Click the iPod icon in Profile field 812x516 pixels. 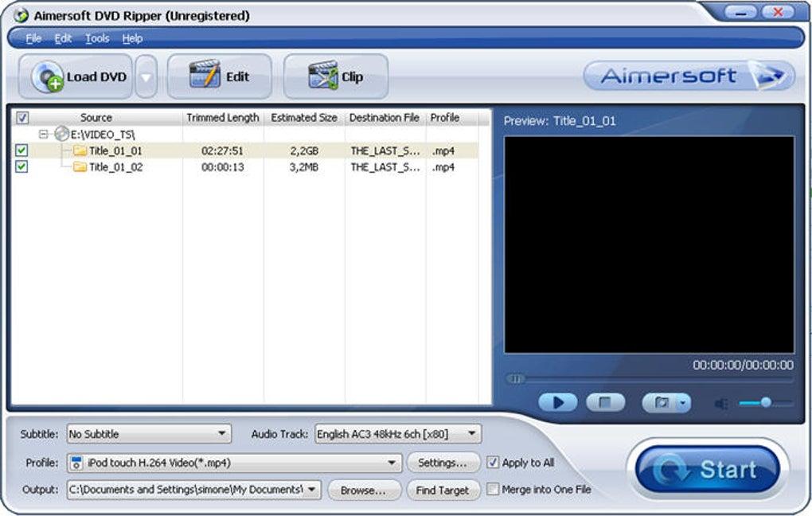click(x=76, y=463)
